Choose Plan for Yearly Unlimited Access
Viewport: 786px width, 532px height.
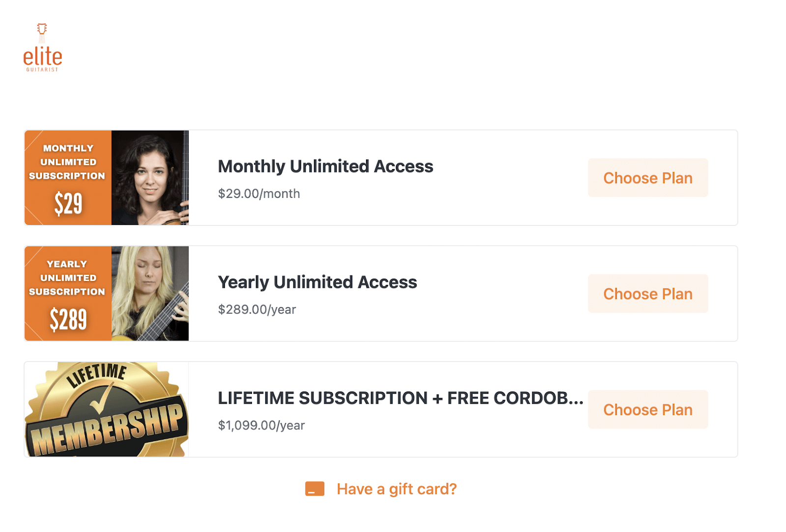647,294
